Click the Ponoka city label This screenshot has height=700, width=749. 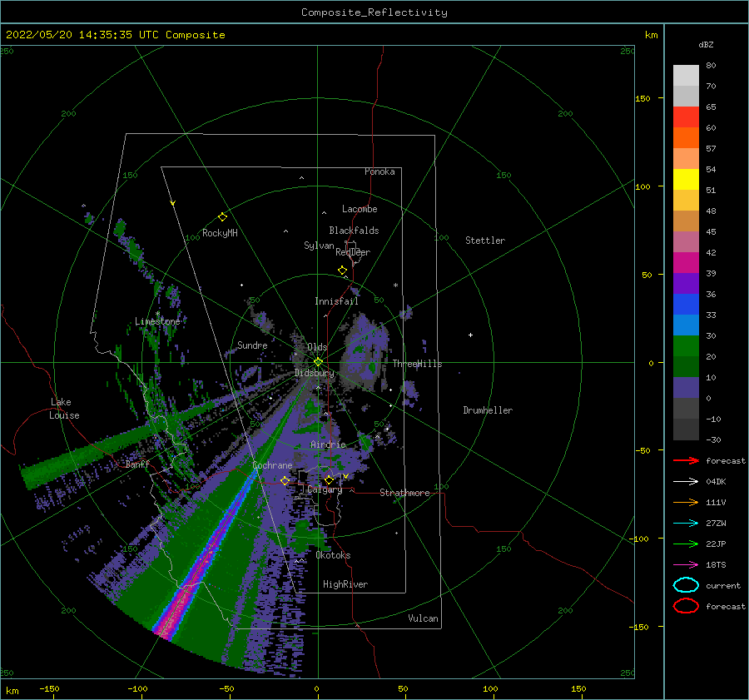click(x=379, y=171)
